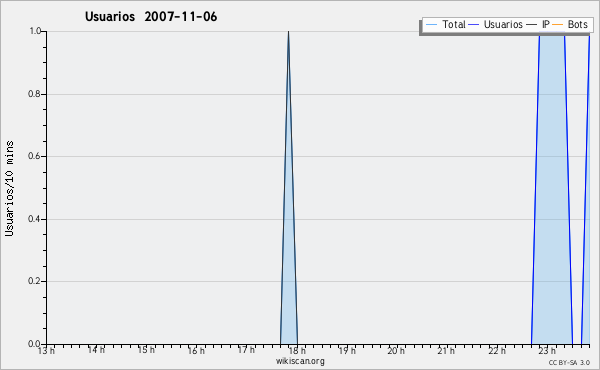Viewport: 600px width, 370px height.
Task: Click the orange Bots legend line
Action: [558, 25]
